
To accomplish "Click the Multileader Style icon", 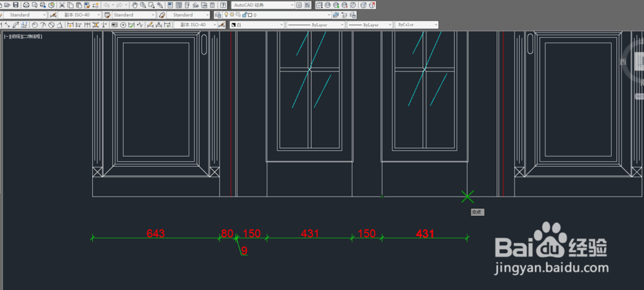I will point(162,15).
